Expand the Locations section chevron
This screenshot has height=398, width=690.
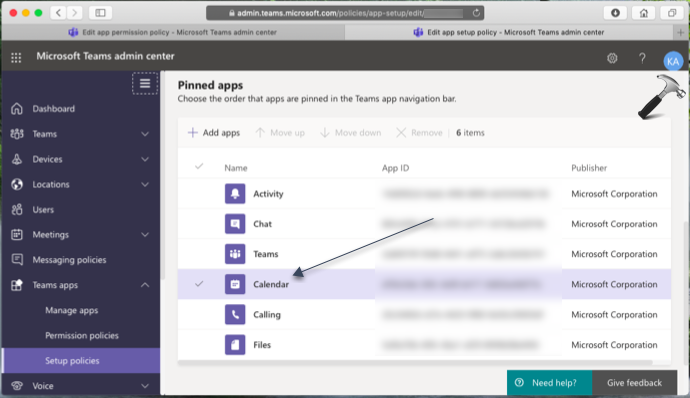tap(145, 184)
